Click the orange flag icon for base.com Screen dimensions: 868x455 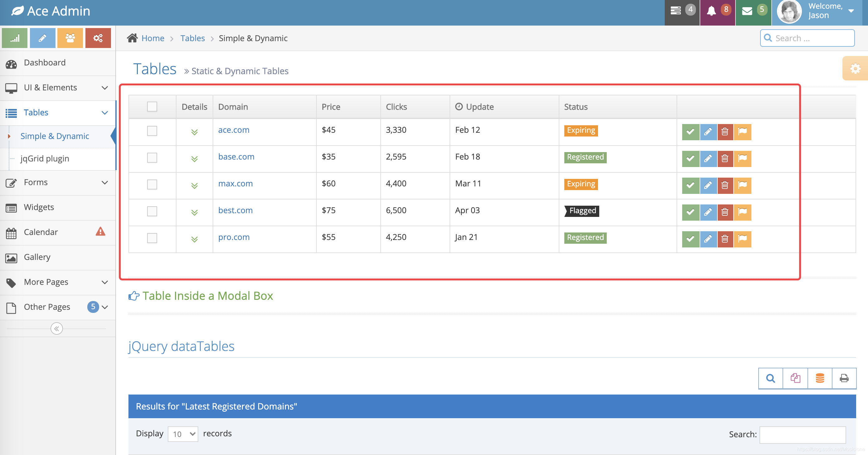[743, 159]
